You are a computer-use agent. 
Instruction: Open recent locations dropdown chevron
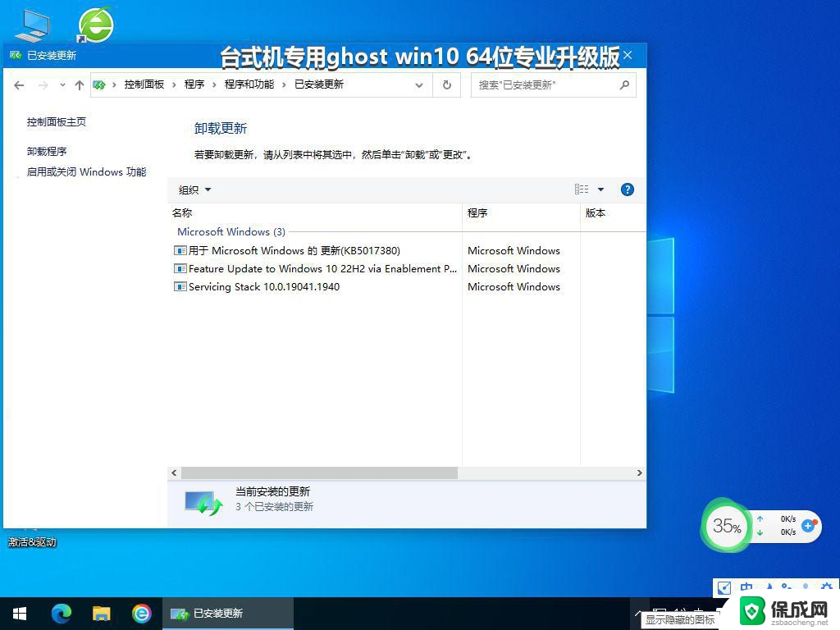(x=62, y=85)
